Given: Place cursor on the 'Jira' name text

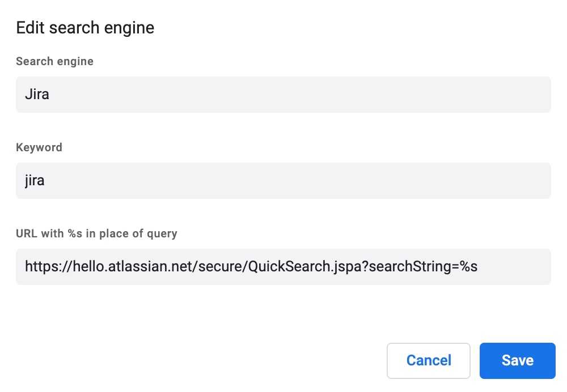Looking at the screenshot, I should [37, 95].
